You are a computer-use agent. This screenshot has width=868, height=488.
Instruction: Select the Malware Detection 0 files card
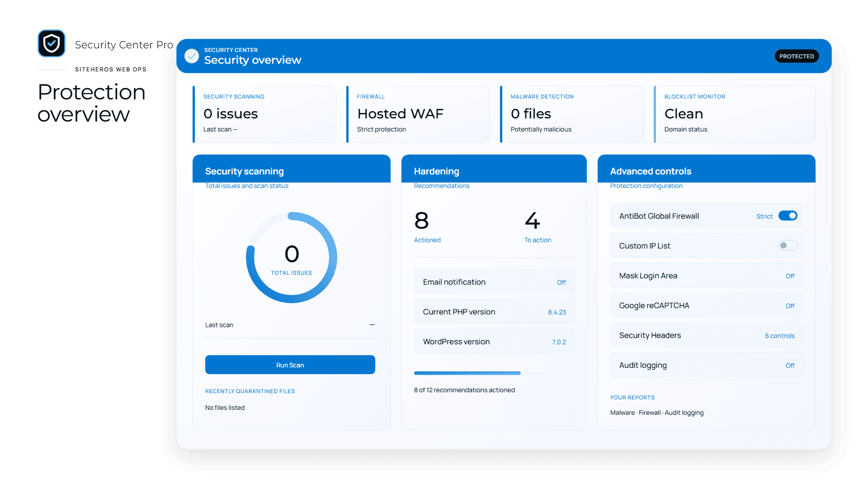[x=572, y=114]
